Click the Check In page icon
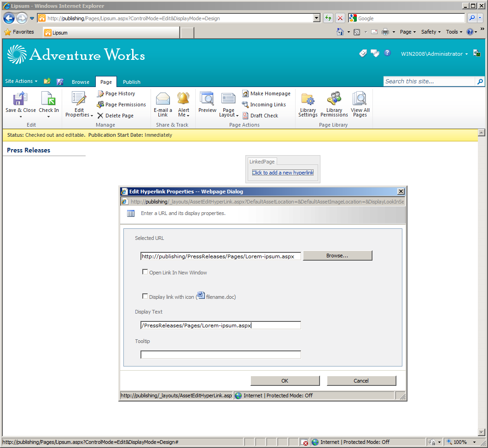The height and width of the screenshot is (448, 488). coord(48,99)
